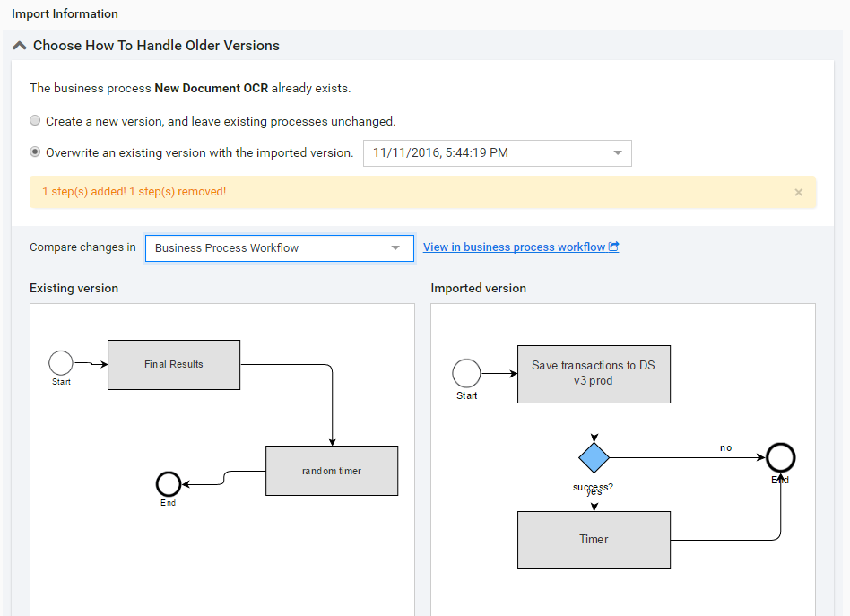The image size is (850, 616).
Task: Click the 'no' branch label
Action: [x=726, y=447]
